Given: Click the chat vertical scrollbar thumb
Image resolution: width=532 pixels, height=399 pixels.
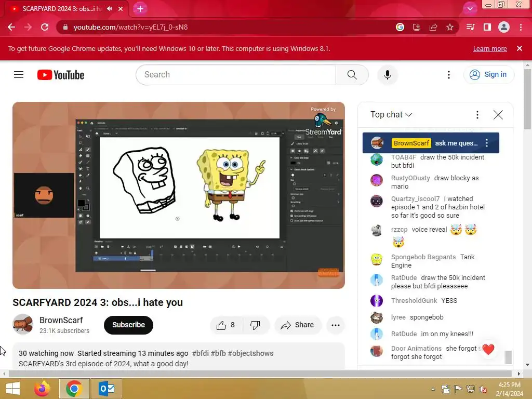Looking at the screenshot, I should pyautogui.click(x=508, y=357).
